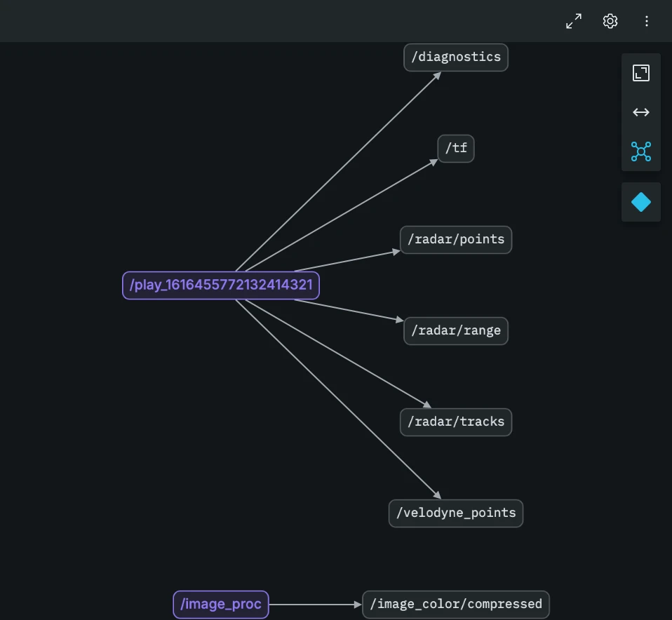Click the blue diamond icon button
672x620 pixels.
click(640, 202)
